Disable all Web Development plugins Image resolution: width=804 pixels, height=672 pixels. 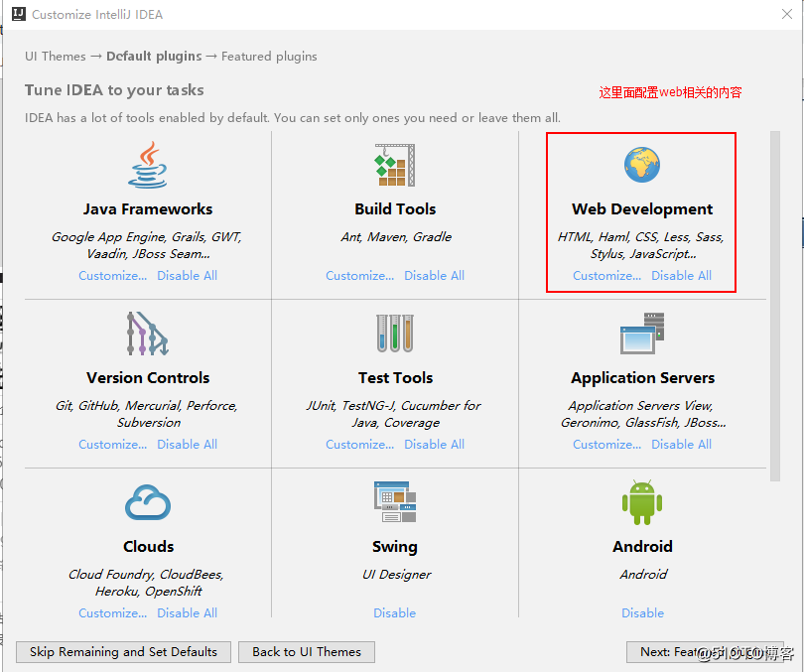682,275
